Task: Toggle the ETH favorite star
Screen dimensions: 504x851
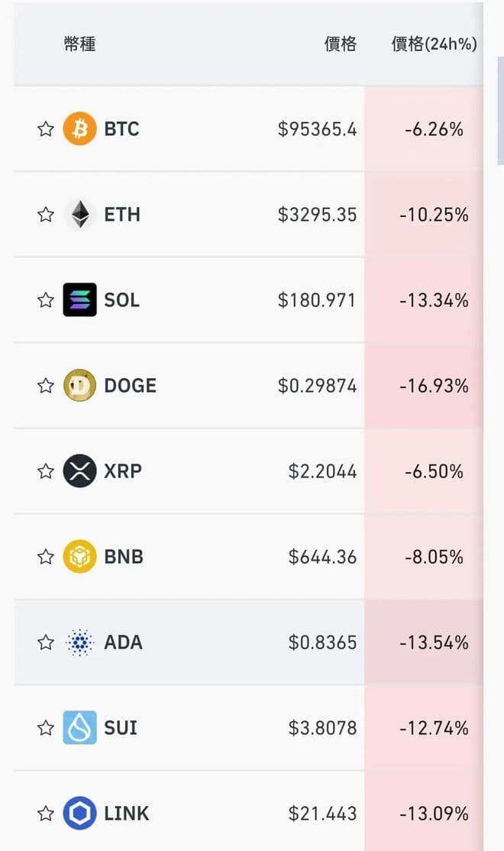Action: point(46,214)
